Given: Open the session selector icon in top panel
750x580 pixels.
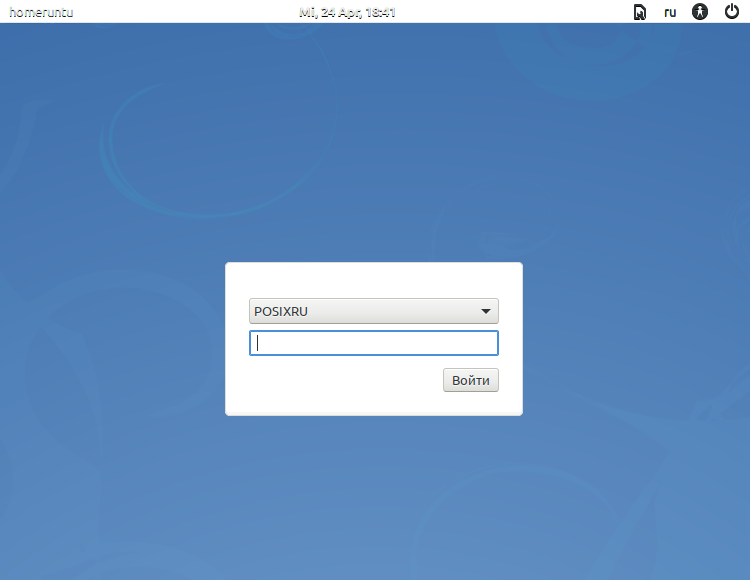Looking at the screenshot, I should (640, 12).
